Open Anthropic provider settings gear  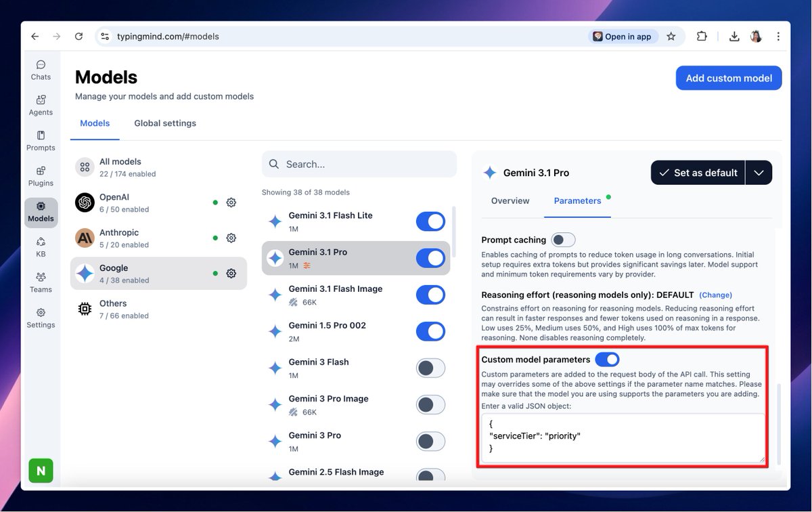coord(231,238)
